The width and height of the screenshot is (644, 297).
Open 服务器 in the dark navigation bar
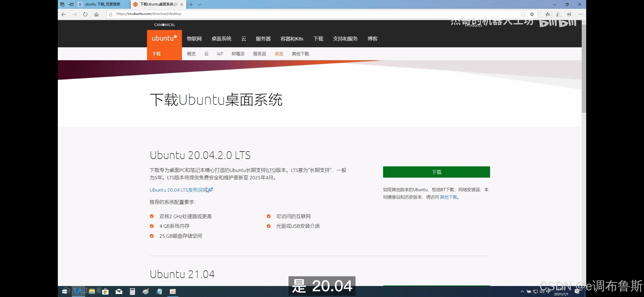click(263, 38)
